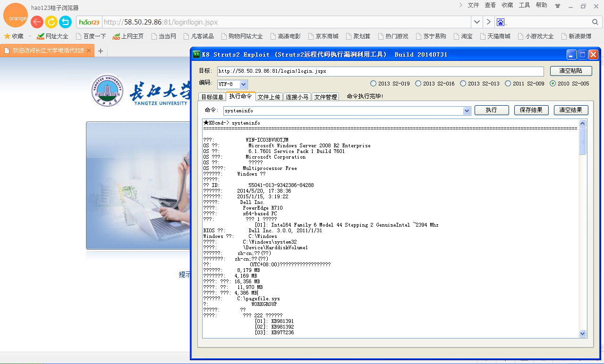Image resolution: width=604 pixels, height=364 pixels.
Task: Click the browser search box
Action: 548,22
